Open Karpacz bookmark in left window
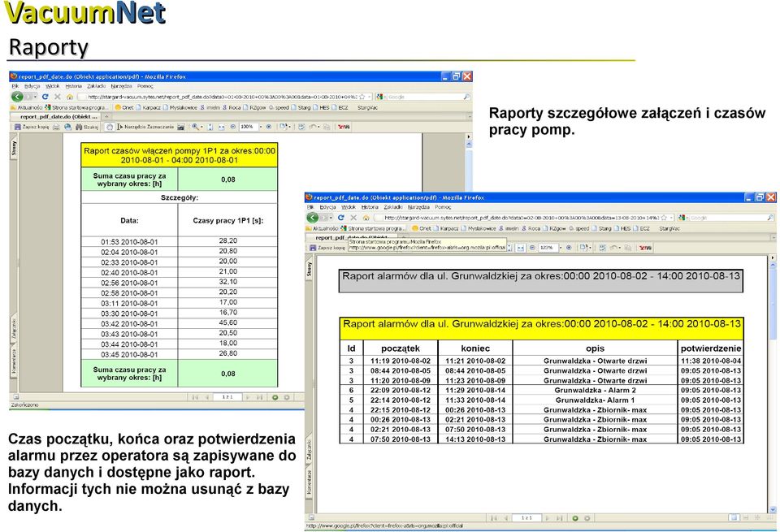Screen dimensions: 780x532 (x=148, y=107)
